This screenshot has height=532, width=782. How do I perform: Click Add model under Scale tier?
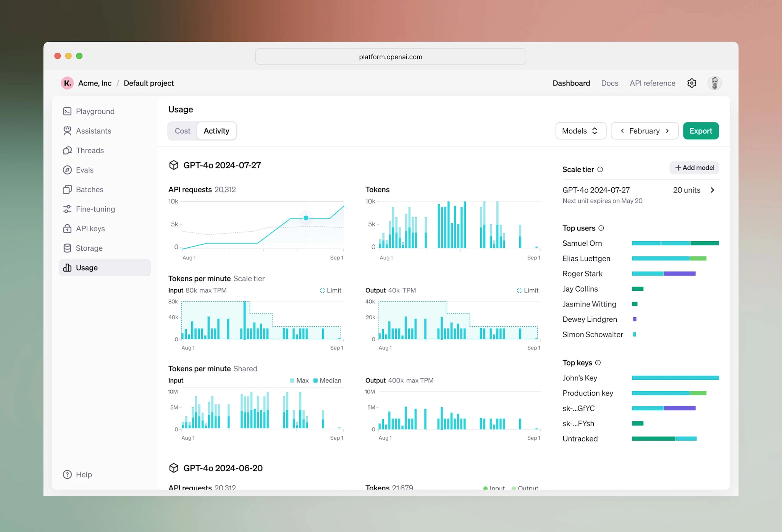click(x=694, y=168)
